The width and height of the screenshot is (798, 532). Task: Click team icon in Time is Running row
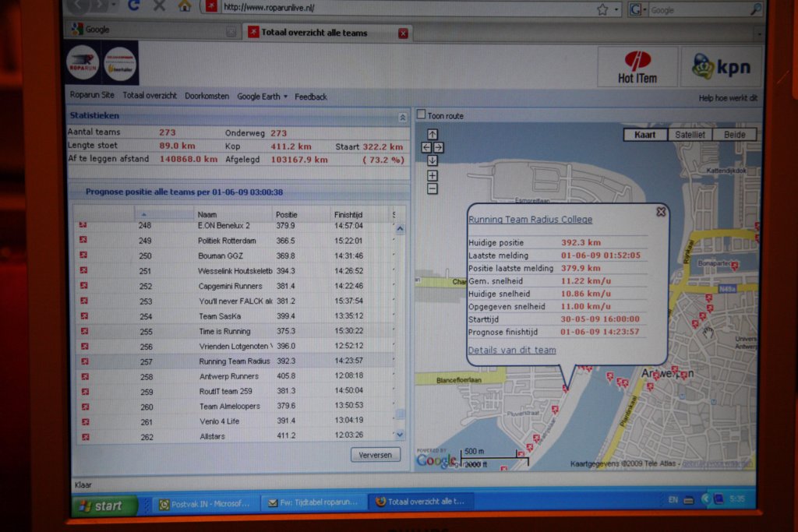[84, 331]
